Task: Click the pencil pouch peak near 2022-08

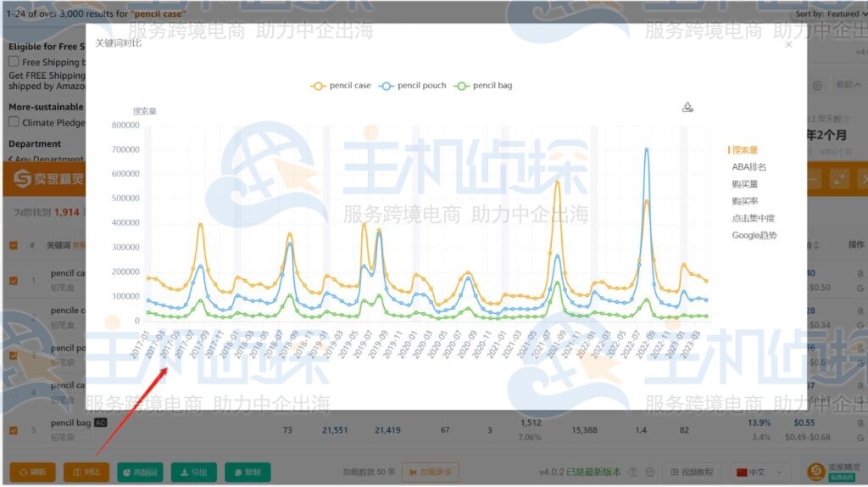Action: point(646,149)
